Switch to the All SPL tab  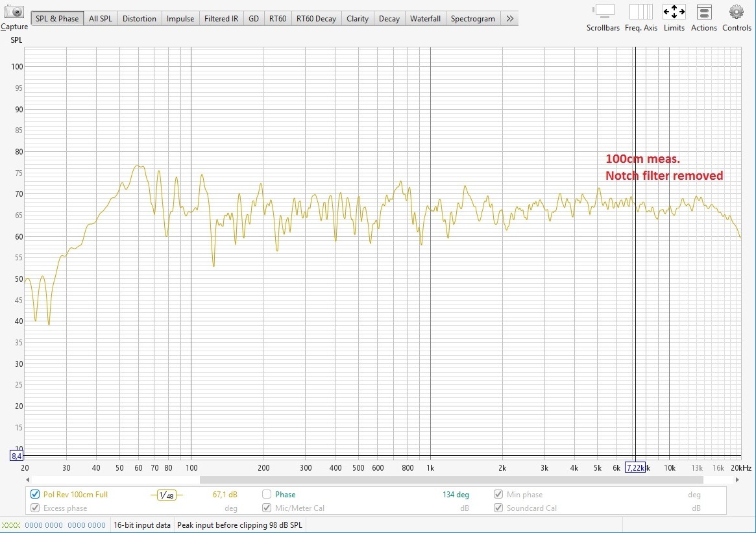(101, 18)
